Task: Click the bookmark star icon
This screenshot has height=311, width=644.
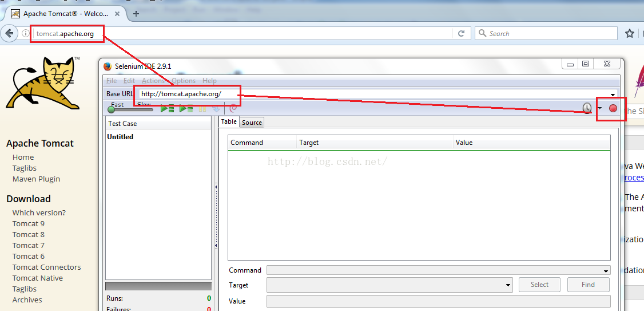Action: pyautogui.click(x=630, y=33)
